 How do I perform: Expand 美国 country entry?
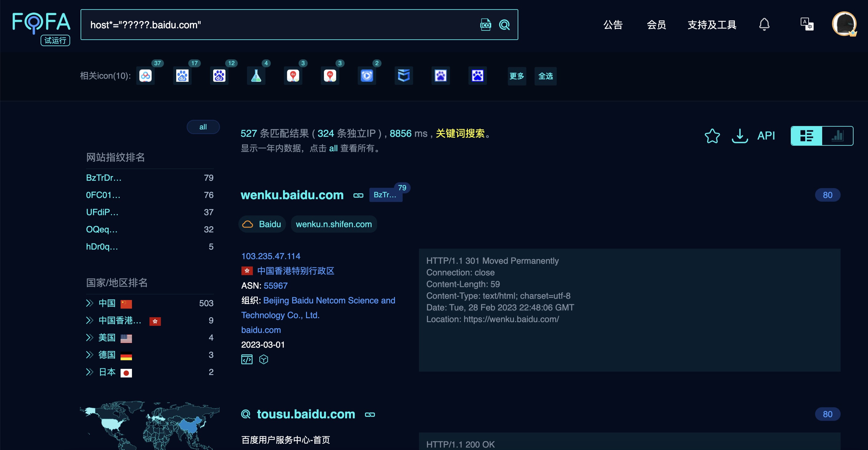89,337
